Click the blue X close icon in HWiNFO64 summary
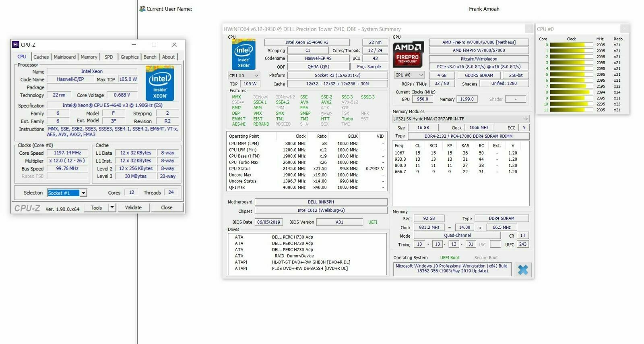This screenshot has height=344, width=644. (523, 270)
